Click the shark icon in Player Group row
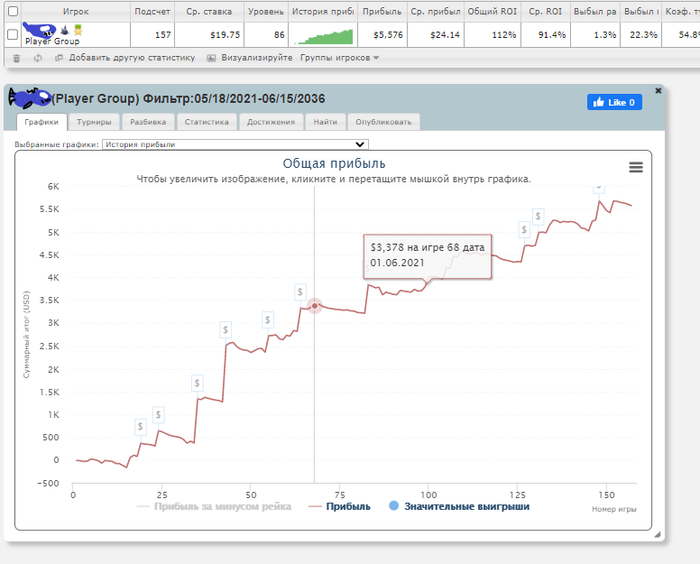Image resolution: width=700 pixels, height=564 pixels. (x=65, y=30)
